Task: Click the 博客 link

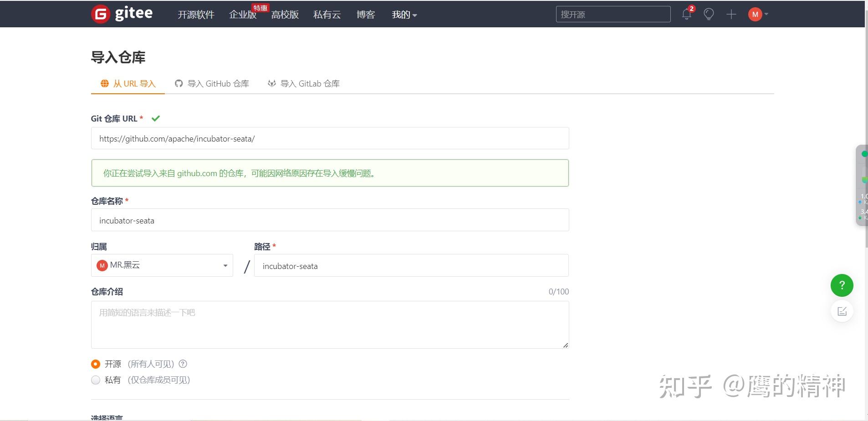Action: (x=365, y=14)
